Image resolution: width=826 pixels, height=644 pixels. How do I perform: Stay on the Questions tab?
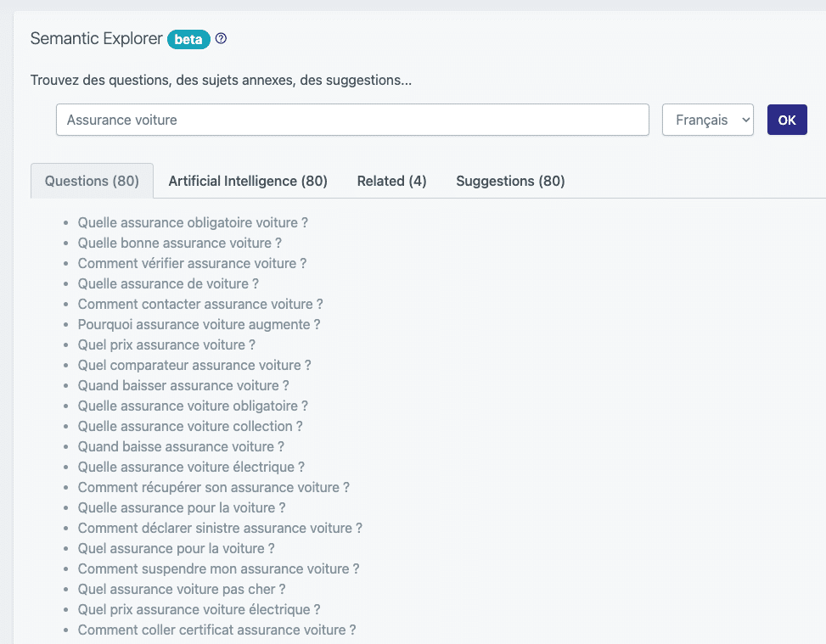click(92, 181)
